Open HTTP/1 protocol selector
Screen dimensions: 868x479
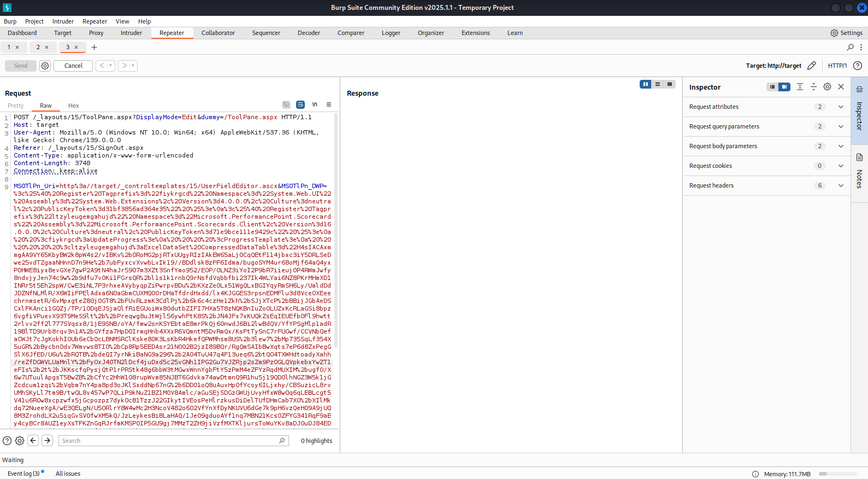coord(837,66)
